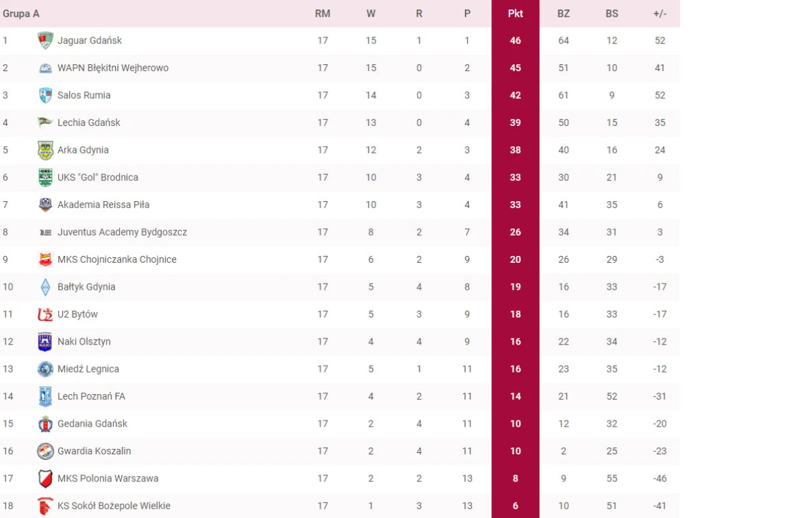Click the U2 Bytów team logo
Screen dimensions: 812x518
point(45,314)
